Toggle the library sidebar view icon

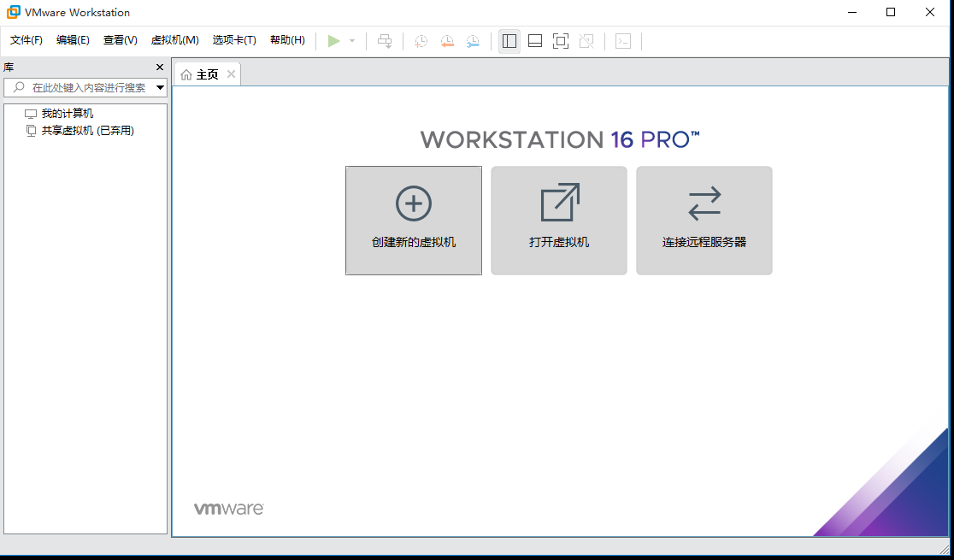[x=509, y=41]
